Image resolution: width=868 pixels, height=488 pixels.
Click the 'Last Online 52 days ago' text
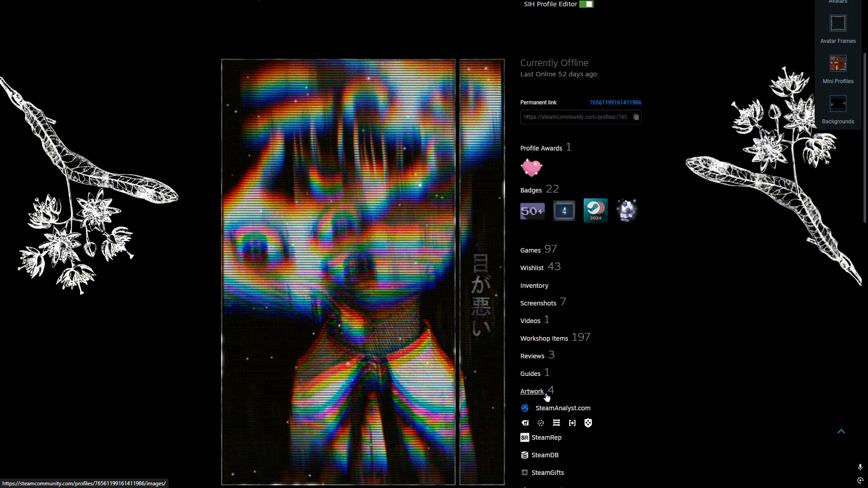pyautogui.click(x=558, y=74)
